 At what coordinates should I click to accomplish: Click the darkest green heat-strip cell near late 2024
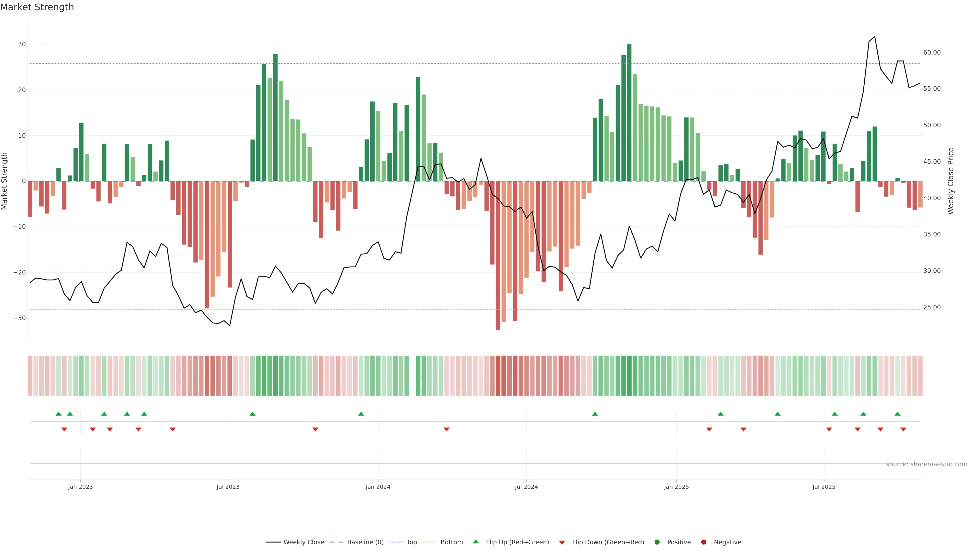point(629,376)
